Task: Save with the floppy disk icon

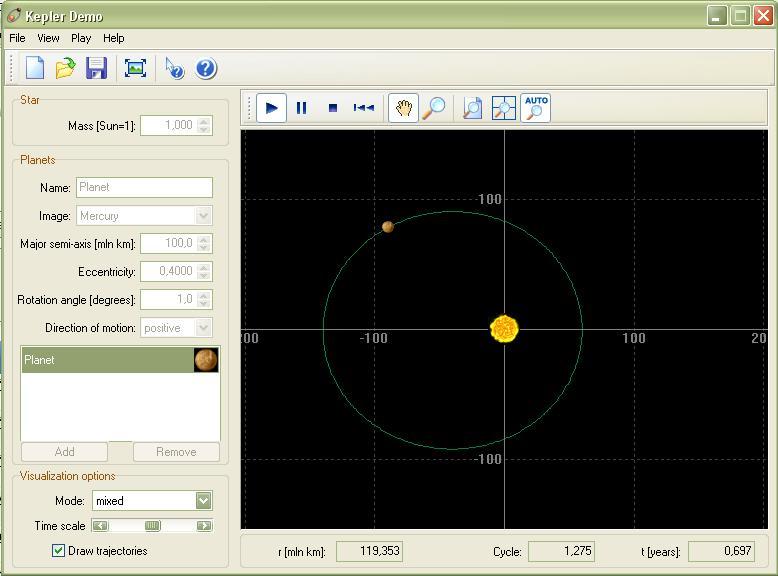Action: click(96, 68)
